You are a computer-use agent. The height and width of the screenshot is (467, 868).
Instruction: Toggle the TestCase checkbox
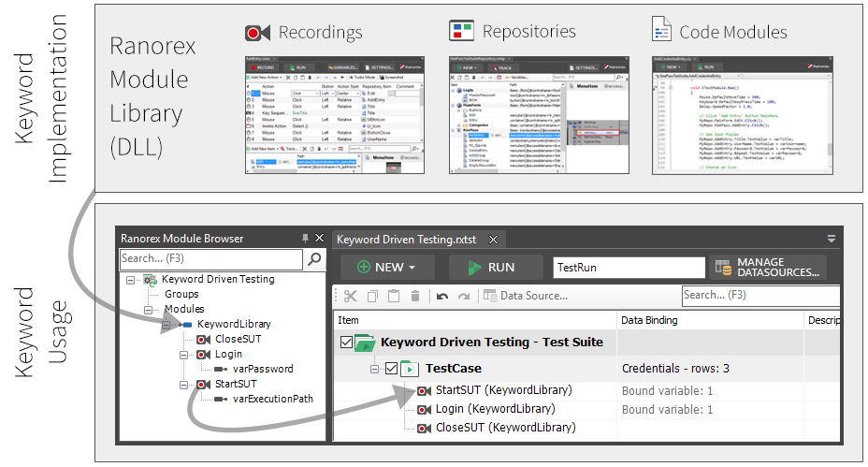point(391,368)
